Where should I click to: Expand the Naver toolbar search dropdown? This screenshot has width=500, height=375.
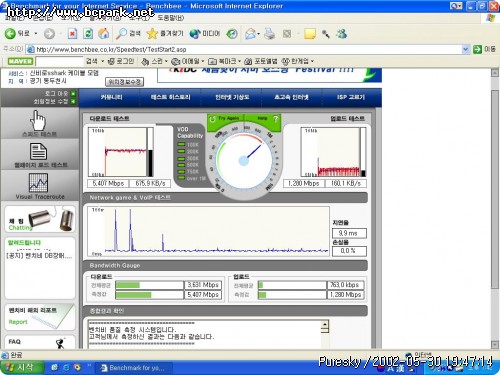[102, 61]
